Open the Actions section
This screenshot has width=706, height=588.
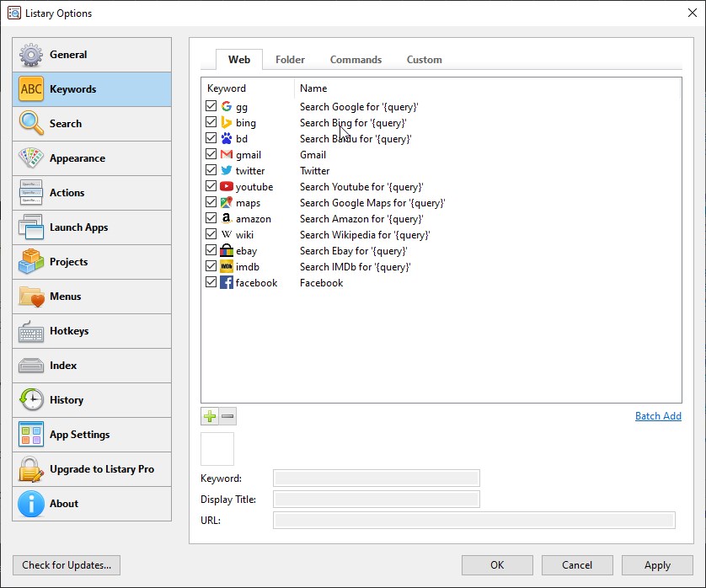[92, 193]
